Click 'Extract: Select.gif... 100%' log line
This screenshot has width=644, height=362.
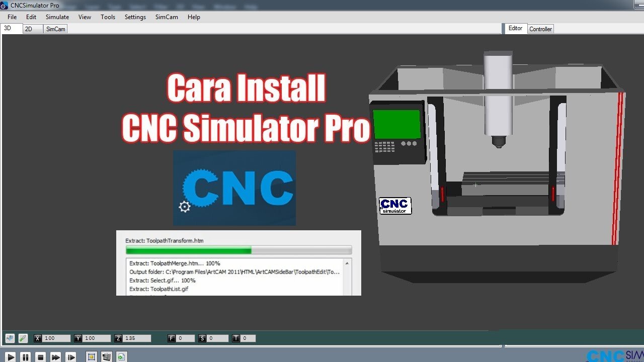(163, 281)
